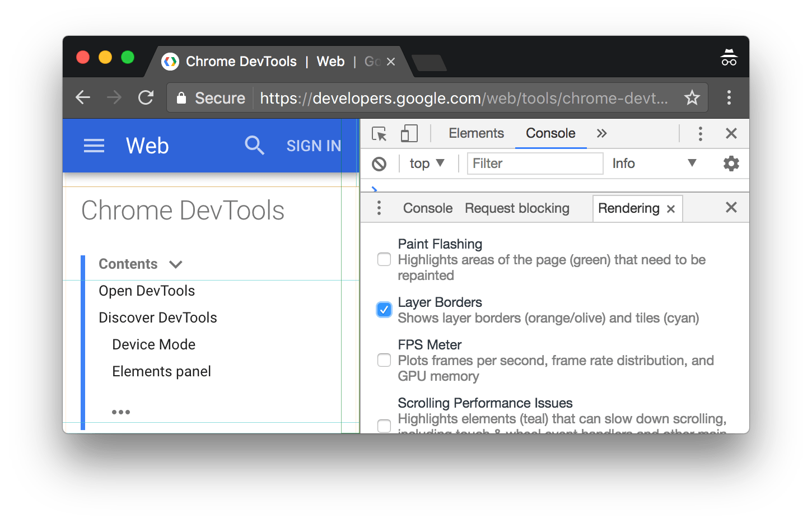812x523 pixels.
Task: Uncheck the Layer Borders checkbox
Action: point(384,310)
